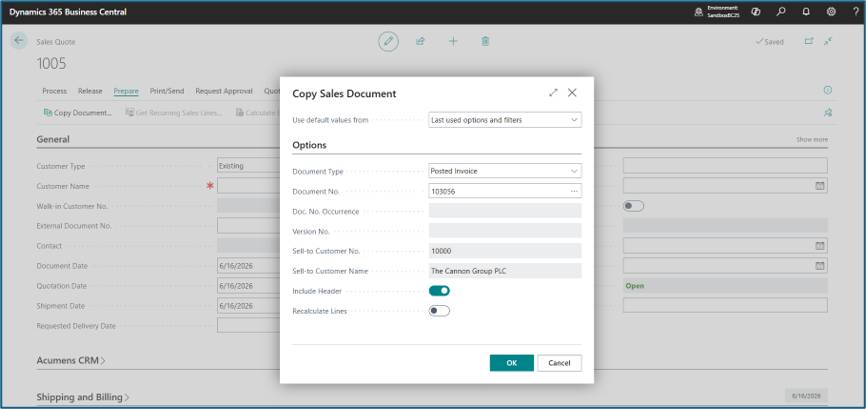866x409 pixels.
Task: Click the Doc. No. Occurrence field
Action: coord(505,211)
